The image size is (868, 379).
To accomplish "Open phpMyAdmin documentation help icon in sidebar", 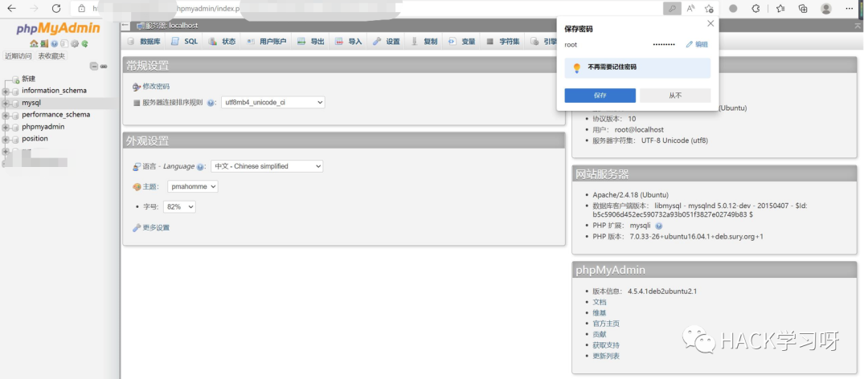I will click(55, 43).
